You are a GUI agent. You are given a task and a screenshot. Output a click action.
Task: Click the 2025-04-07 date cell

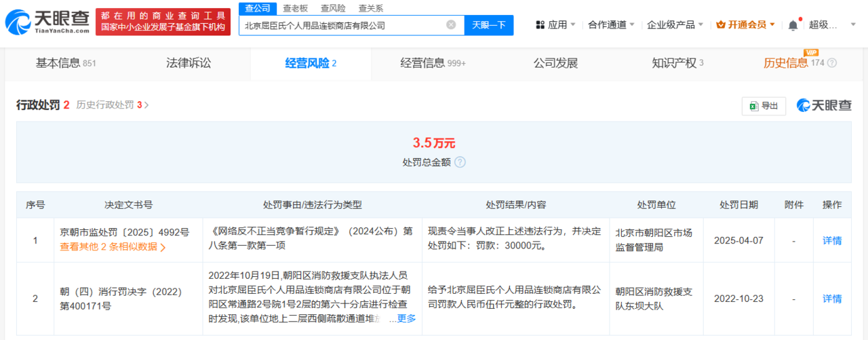tap(738, 240)
